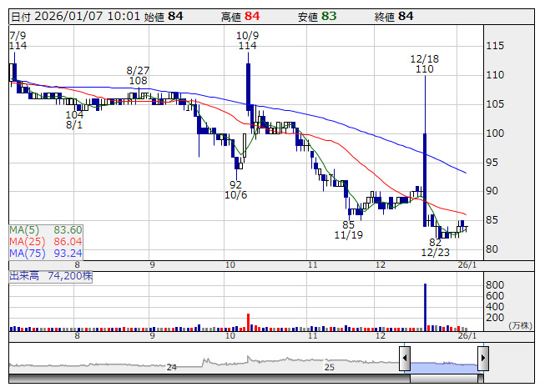The image size is (545, 392).
Task: Click the 10 month label under volume chart
Action: [x=230, y=336]
